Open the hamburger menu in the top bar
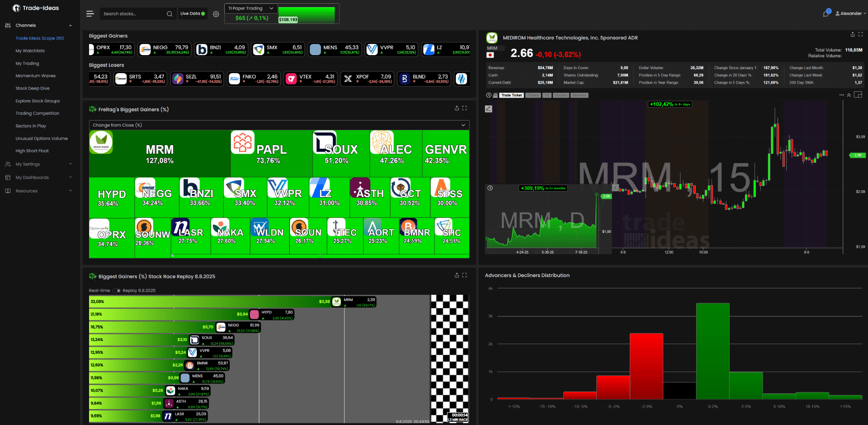Image resolution: width=868 pixels, height=425 pixels. (x=90, y=14)
